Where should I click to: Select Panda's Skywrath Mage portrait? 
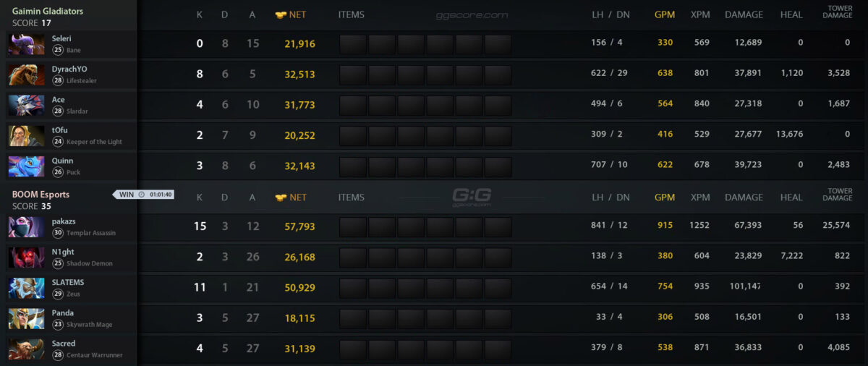click(x=26, y=318)
